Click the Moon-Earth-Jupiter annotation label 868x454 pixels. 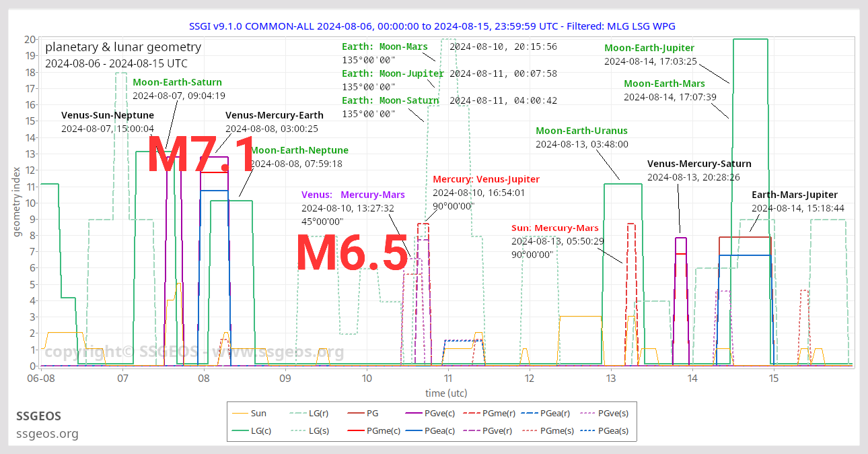pyautogui.click(x=649, y=48)
